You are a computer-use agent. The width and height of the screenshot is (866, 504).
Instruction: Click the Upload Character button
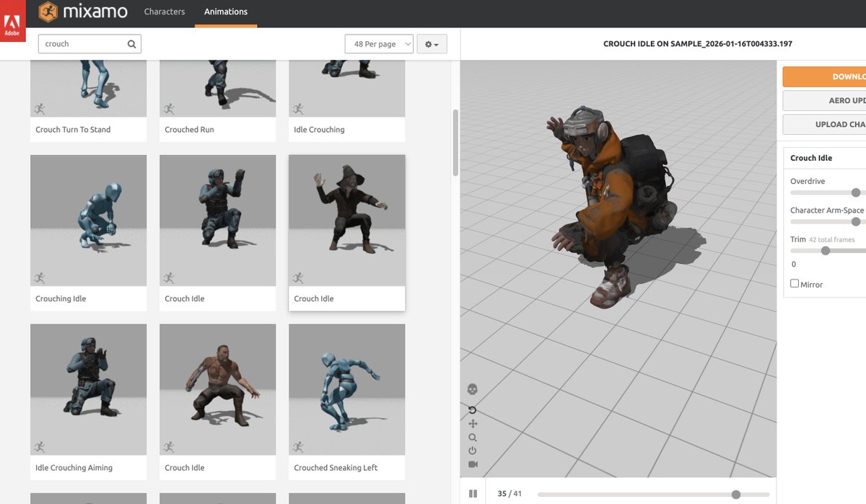click(x=824, y=124)
